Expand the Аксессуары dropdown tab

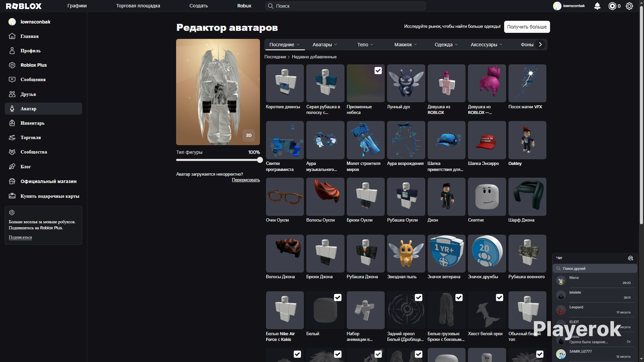486,45
